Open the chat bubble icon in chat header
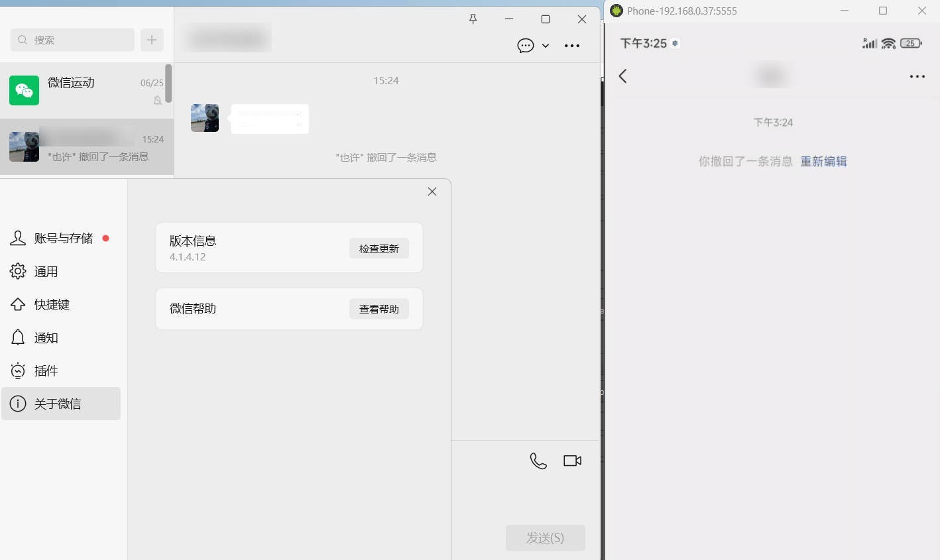This screenshot has height=560, width=940. point(526,46)
